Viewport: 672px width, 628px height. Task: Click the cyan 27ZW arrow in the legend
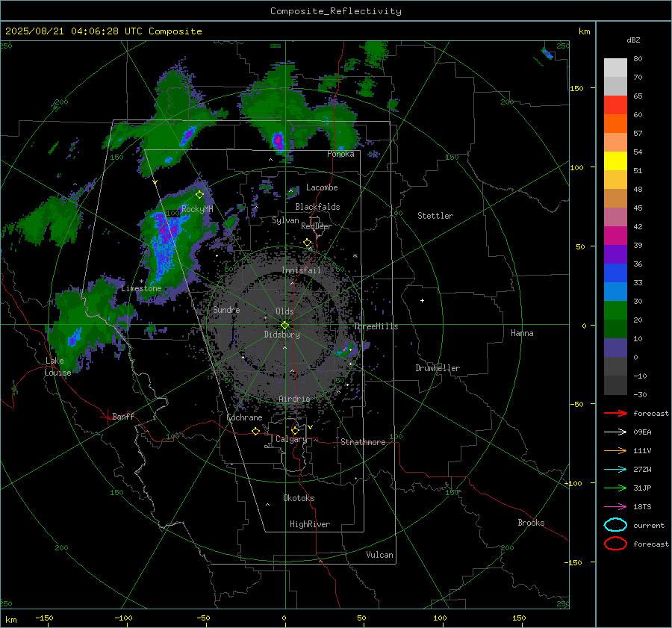coord(615,470)
